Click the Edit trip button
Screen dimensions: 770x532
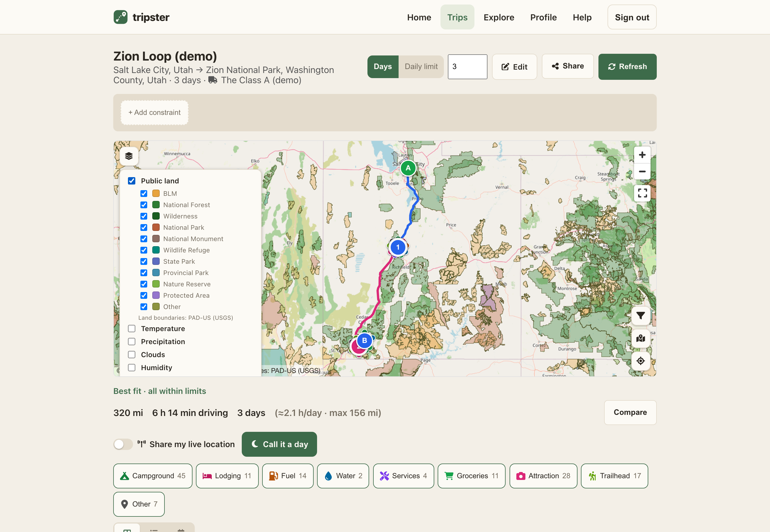coord(514,67)
